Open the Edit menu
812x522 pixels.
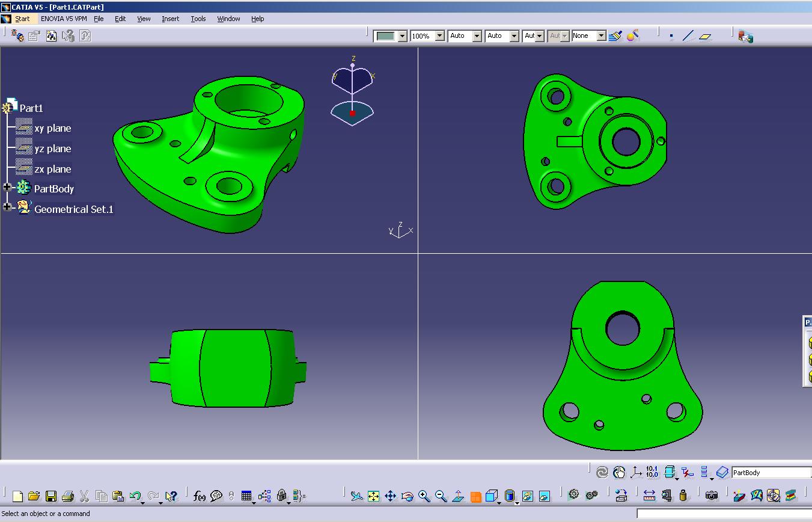[x=120, y=19]
